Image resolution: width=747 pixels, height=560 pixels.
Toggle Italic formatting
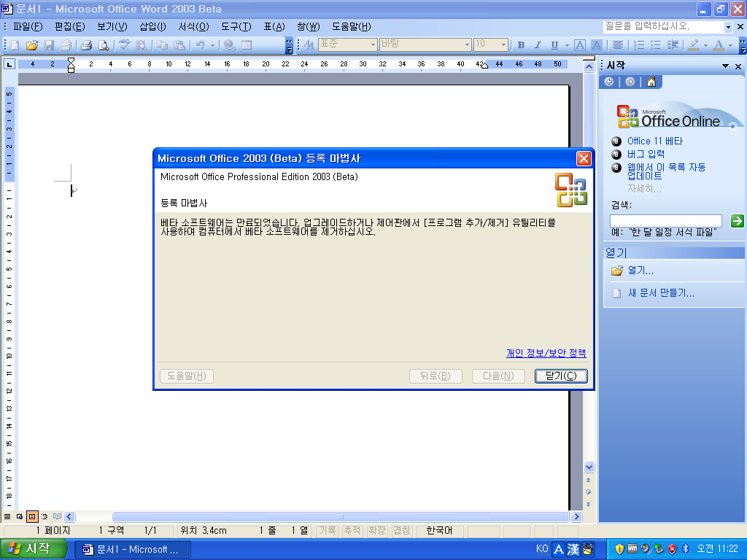pos(538,44)
